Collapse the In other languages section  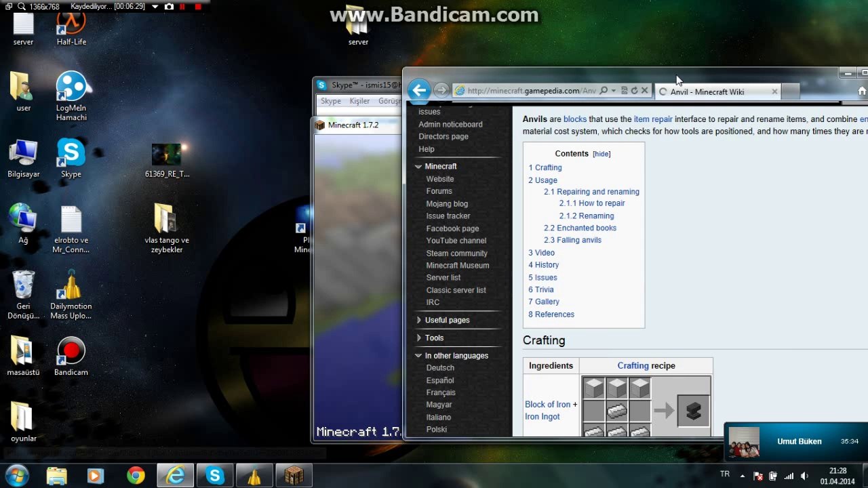coord(418,356)
